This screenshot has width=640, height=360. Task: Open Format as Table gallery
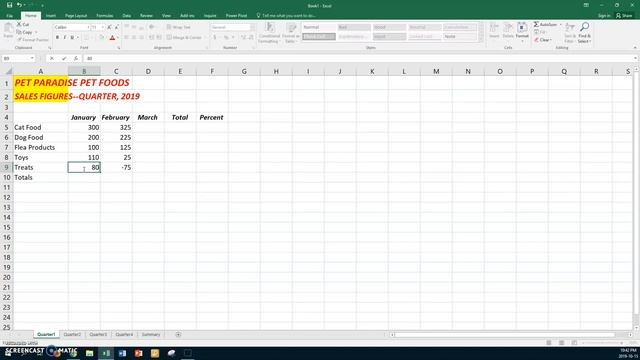291,33
